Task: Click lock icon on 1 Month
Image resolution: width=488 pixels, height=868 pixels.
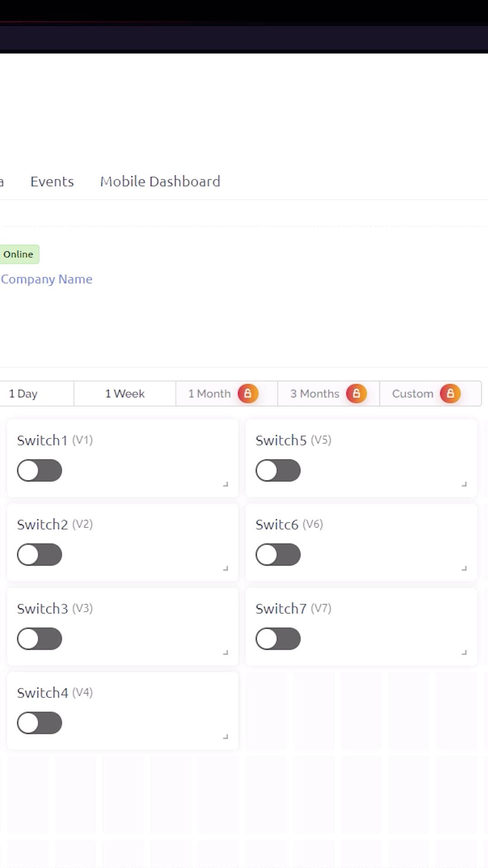Action: tap(248, 393)
